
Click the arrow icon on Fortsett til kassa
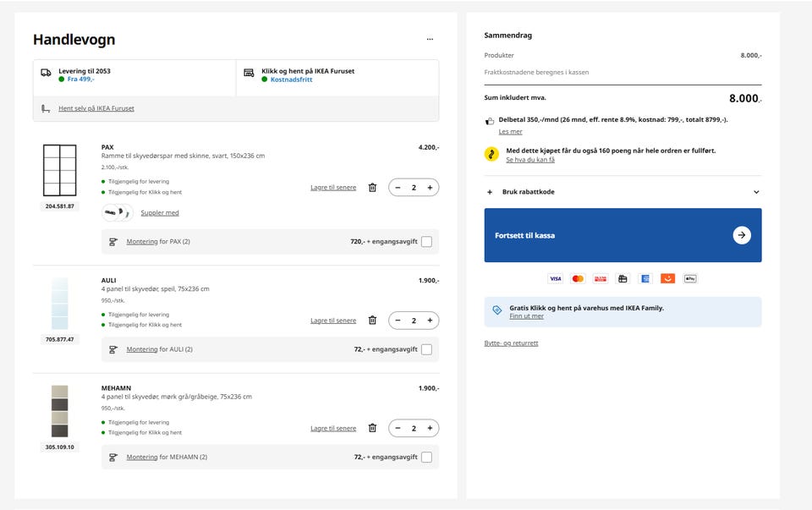click(741, 235)
